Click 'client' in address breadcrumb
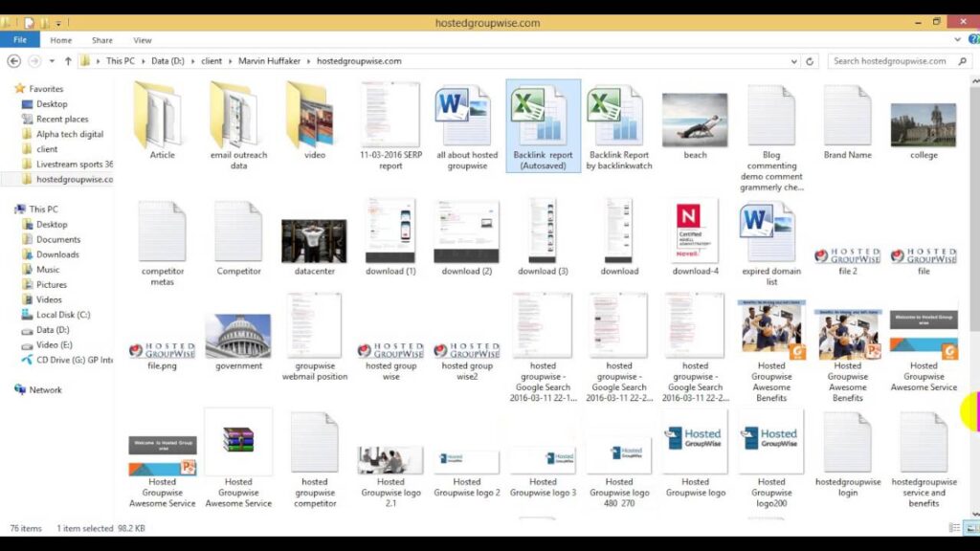The width and height of the screenshot is (980, 551). [212, 61]
